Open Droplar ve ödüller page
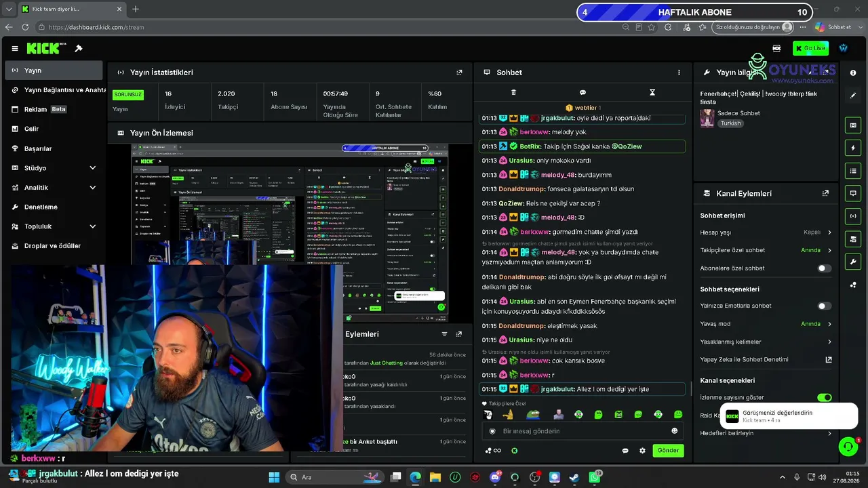 54,246
